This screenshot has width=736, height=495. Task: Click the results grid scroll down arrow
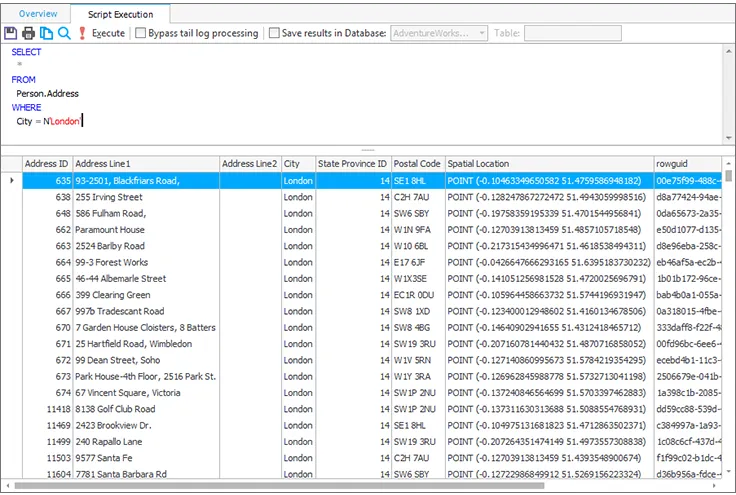coord(728,472)
